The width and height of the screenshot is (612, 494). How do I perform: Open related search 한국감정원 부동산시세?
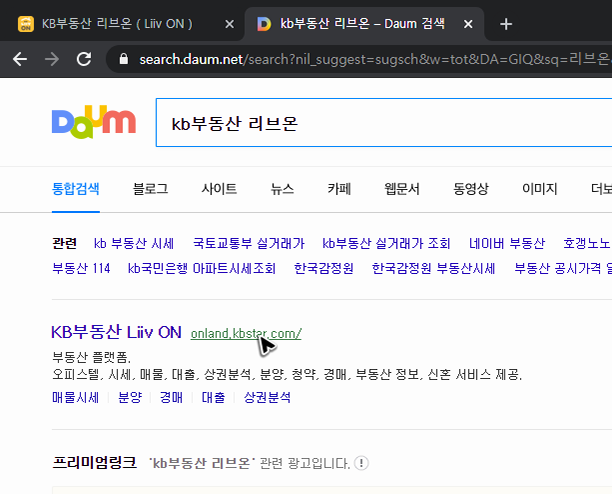[433, 268]
